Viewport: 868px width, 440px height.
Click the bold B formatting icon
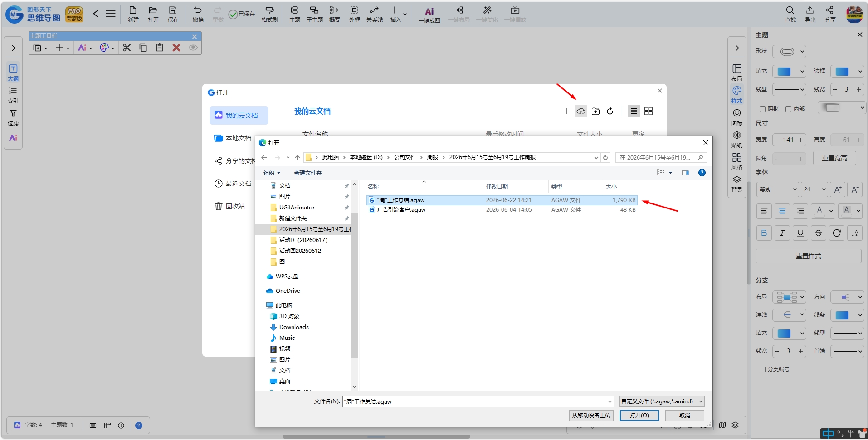(764, 233)
